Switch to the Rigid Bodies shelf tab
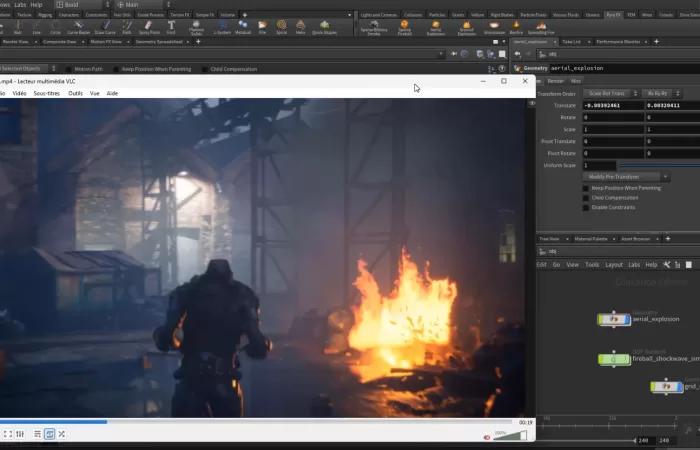The width and height of the screenshot is (700, 450). 502,15
